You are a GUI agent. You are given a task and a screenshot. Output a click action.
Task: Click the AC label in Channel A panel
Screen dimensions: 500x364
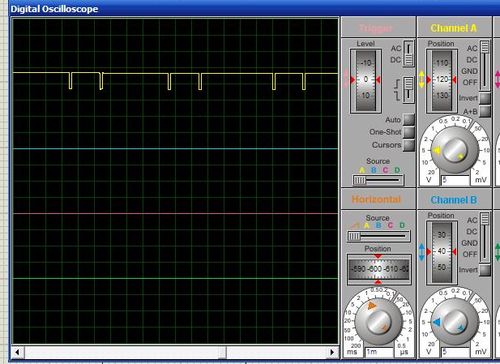472,48
